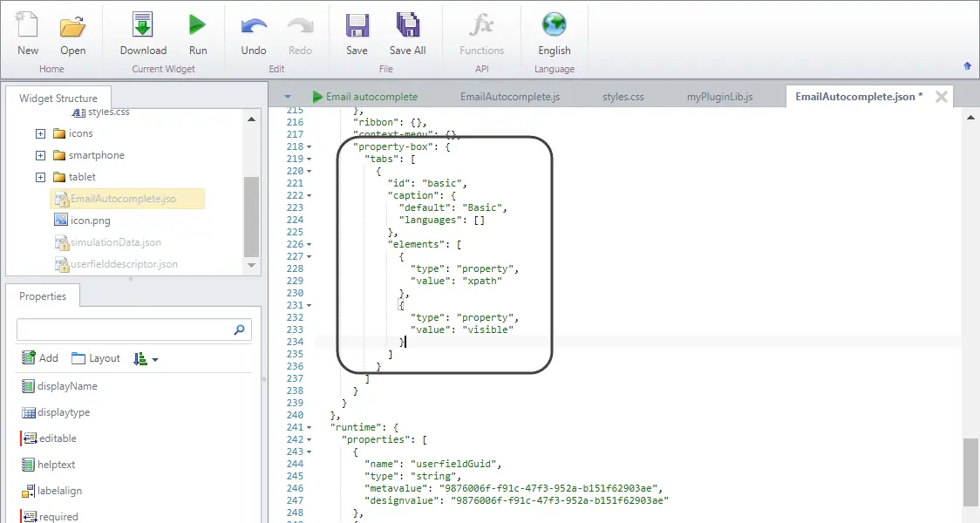Download the current widget
The height and width of the screenshot is (523, 980).
143,25
